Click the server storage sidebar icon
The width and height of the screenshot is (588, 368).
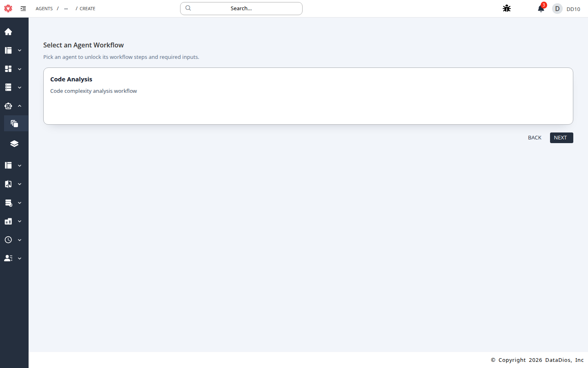[x=8, y=88]
